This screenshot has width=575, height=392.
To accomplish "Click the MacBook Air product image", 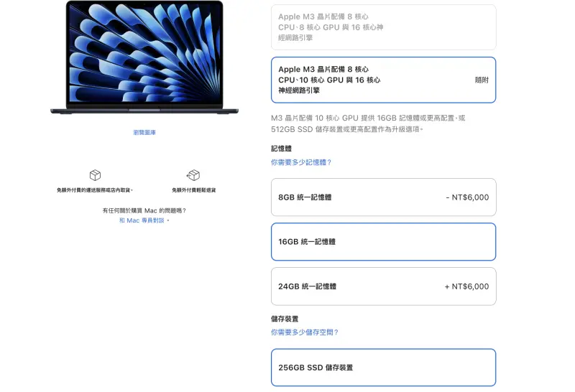I will point(144,57).
